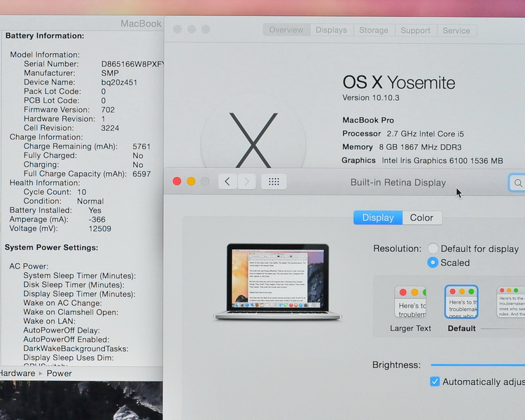Close the Built-in Retina Display window
The image size is (525, 420).
tap(177, 181)
